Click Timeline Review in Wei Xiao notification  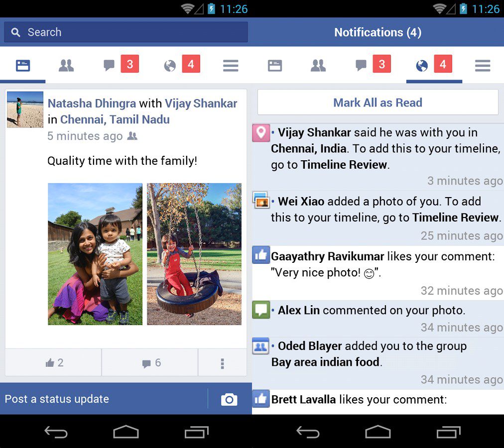coord(456,218)
